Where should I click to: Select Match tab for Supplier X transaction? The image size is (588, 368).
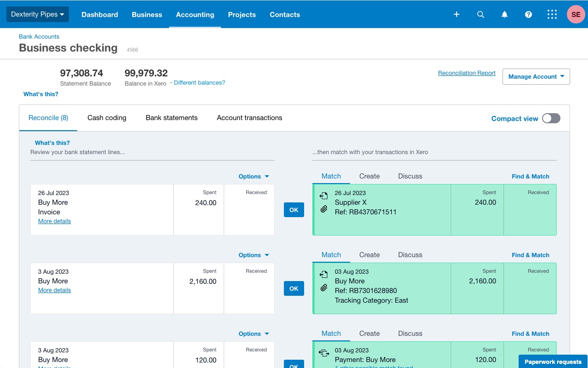[x=331, y=176]
